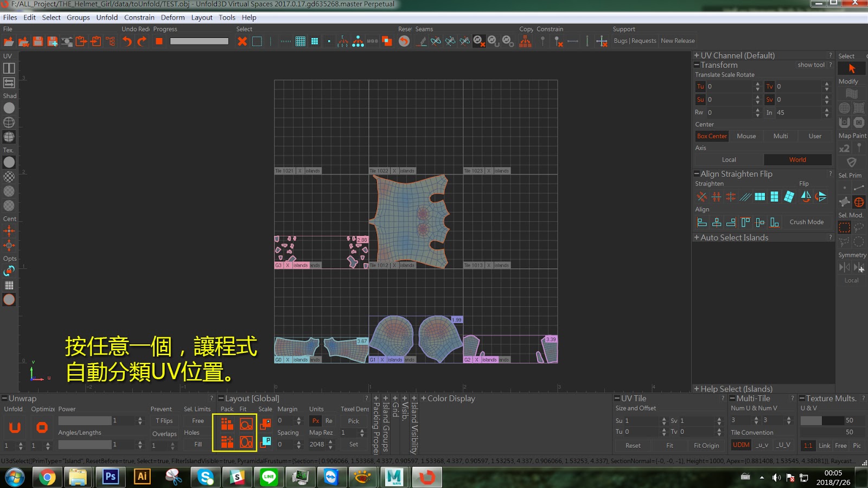Screen dimensions: 868x488
Task: Click the Redo arrow in the toolbar
Action: 142,41
